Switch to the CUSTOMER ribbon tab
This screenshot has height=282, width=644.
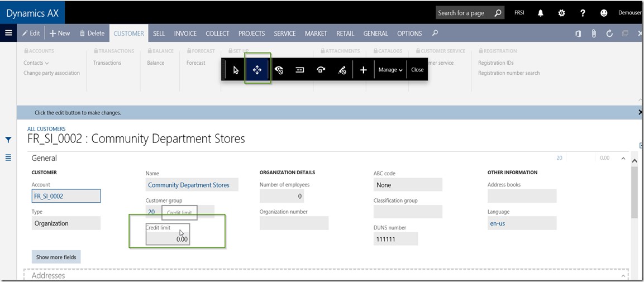coord(128,34)
